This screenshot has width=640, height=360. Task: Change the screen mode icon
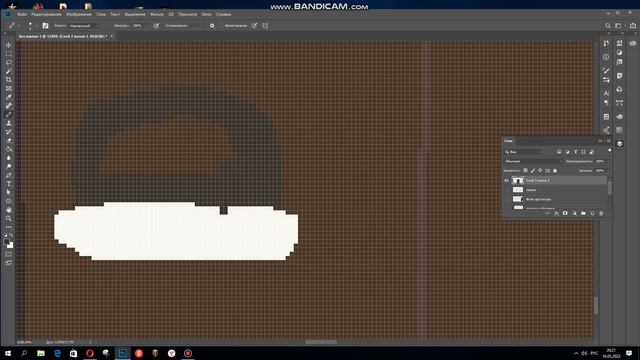[9, 263]
